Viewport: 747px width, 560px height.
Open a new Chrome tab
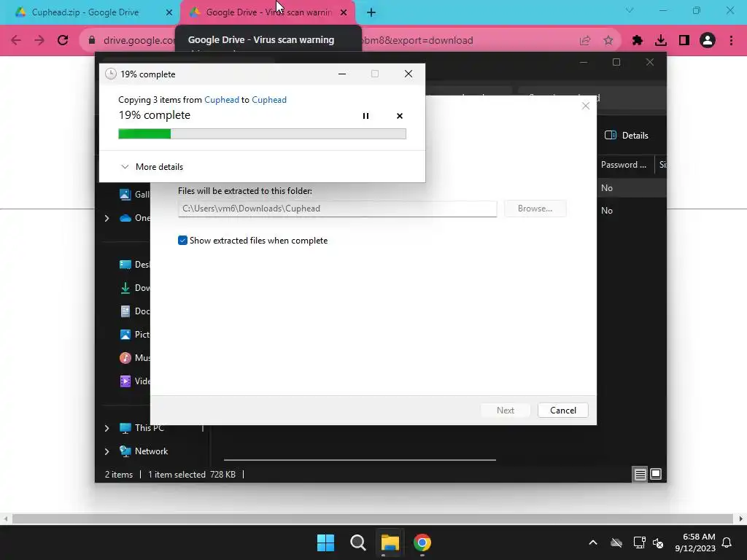371,12
